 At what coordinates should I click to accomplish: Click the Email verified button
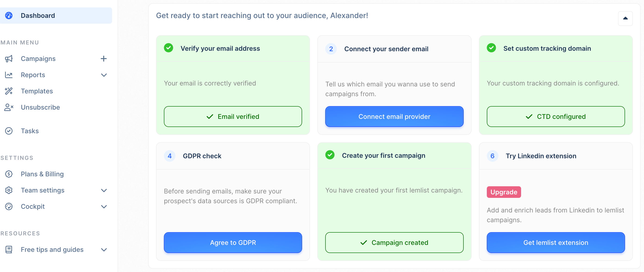coord(233,117)
